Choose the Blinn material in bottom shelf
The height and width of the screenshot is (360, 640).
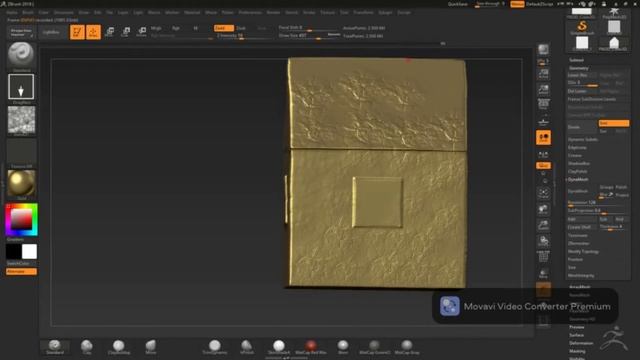[x=343, y=347]
